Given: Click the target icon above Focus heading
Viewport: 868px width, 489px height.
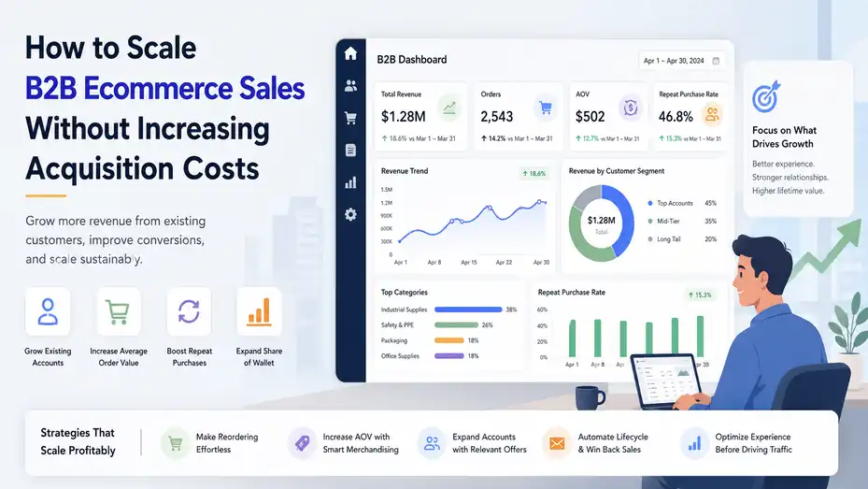Looking at the screenshot, I should pos(766,96).
